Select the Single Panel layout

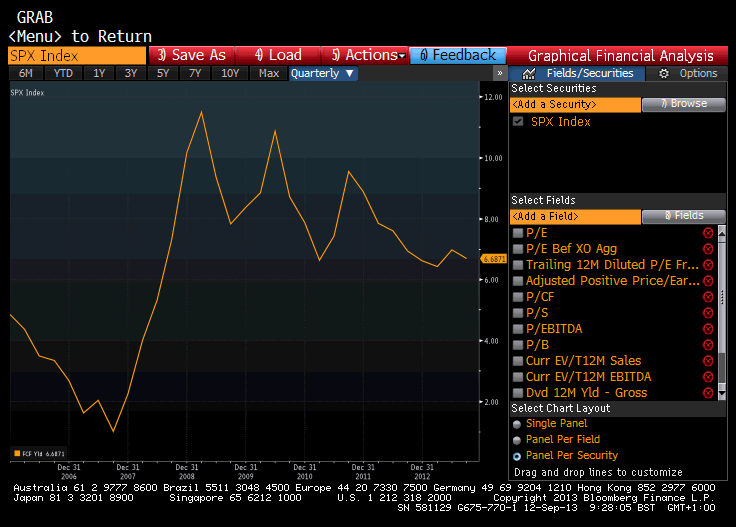point(517,424)
